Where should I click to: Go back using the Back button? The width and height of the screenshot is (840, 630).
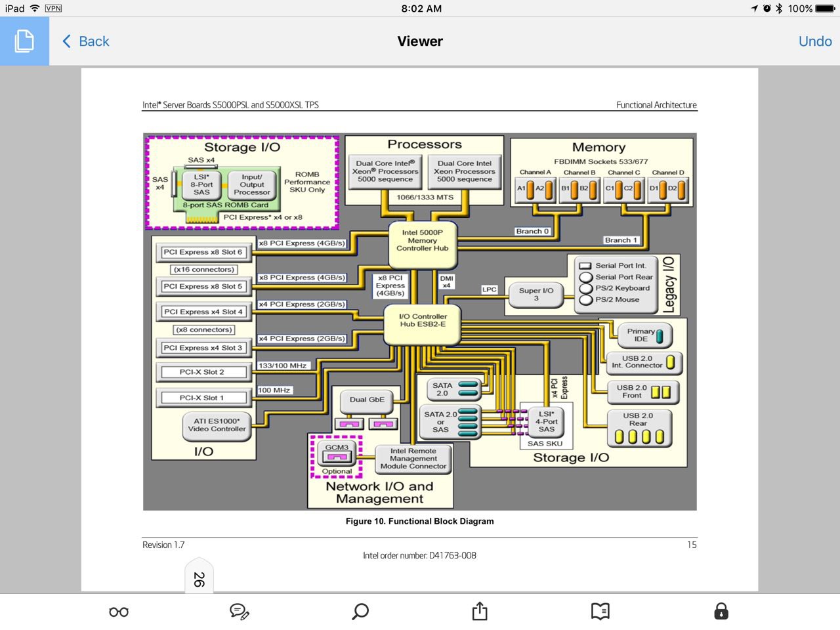[x=86, y=41]
